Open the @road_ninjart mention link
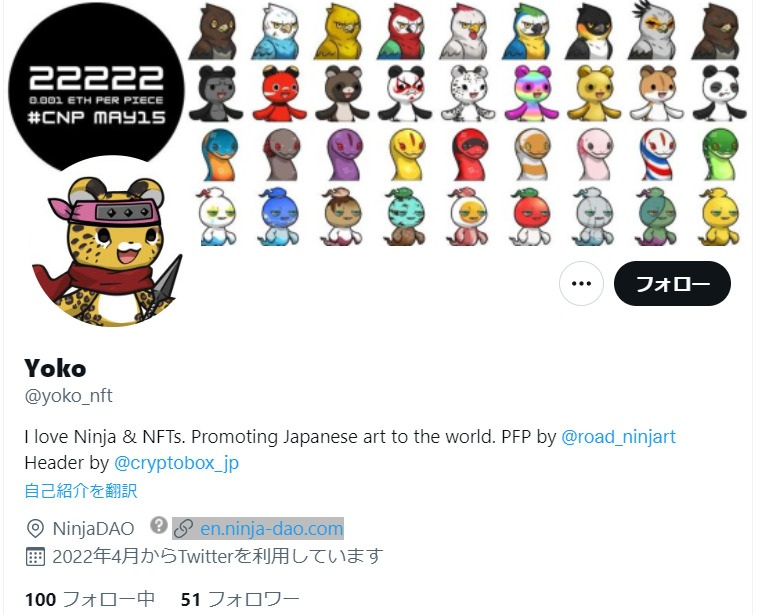The width and height of the screenshot is (761, 615). 618,437
